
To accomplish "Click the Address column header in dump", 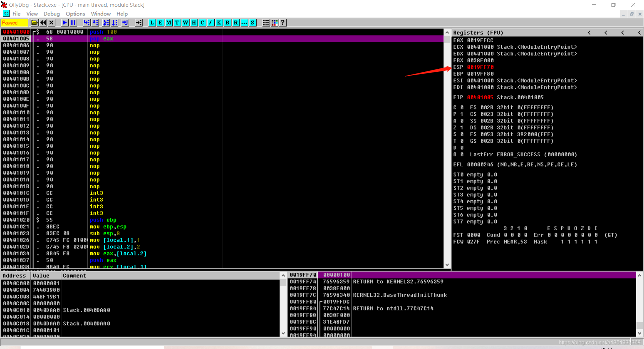I will coord(16,276).
